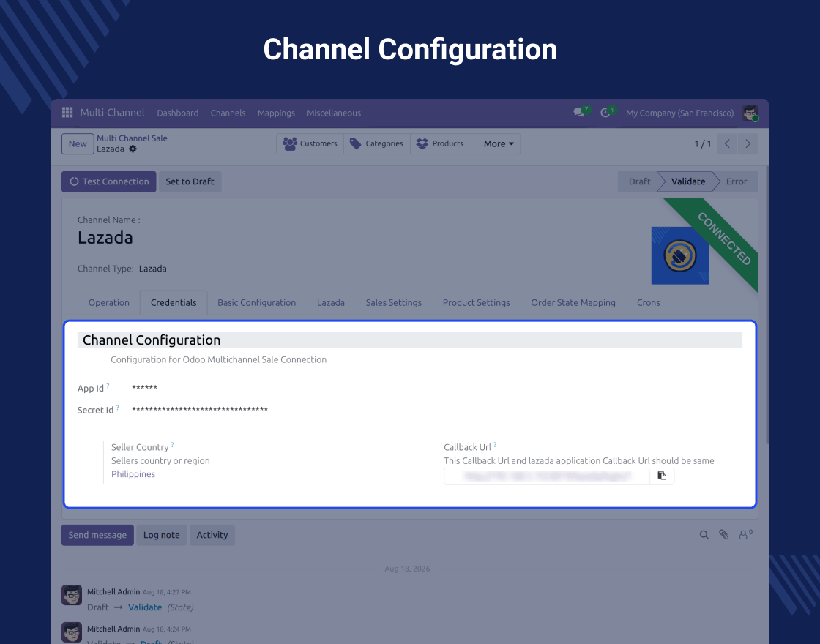
Task: Switch to the Basic Configuration tab
Action: tap(257, 303)
